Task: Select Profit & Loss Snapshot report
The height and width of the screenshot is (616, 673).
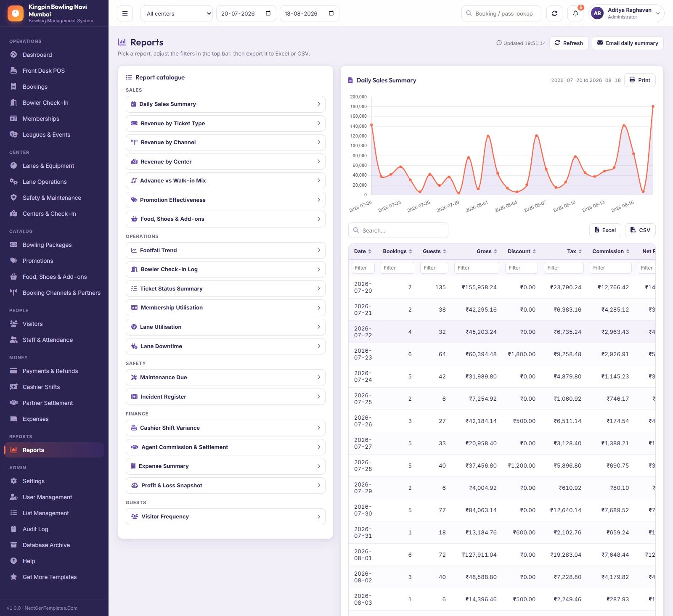Action: [225, 485]
